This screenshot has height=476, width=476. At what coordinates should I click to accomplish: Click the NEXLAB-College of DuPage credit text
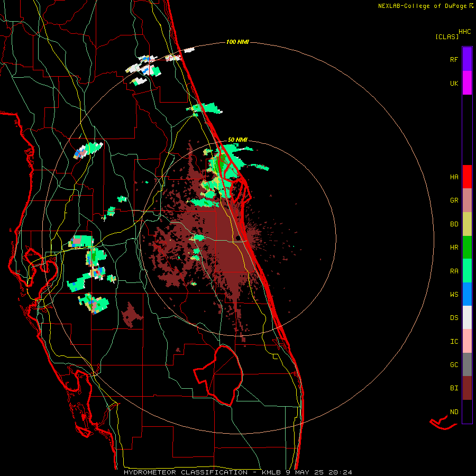422,6
